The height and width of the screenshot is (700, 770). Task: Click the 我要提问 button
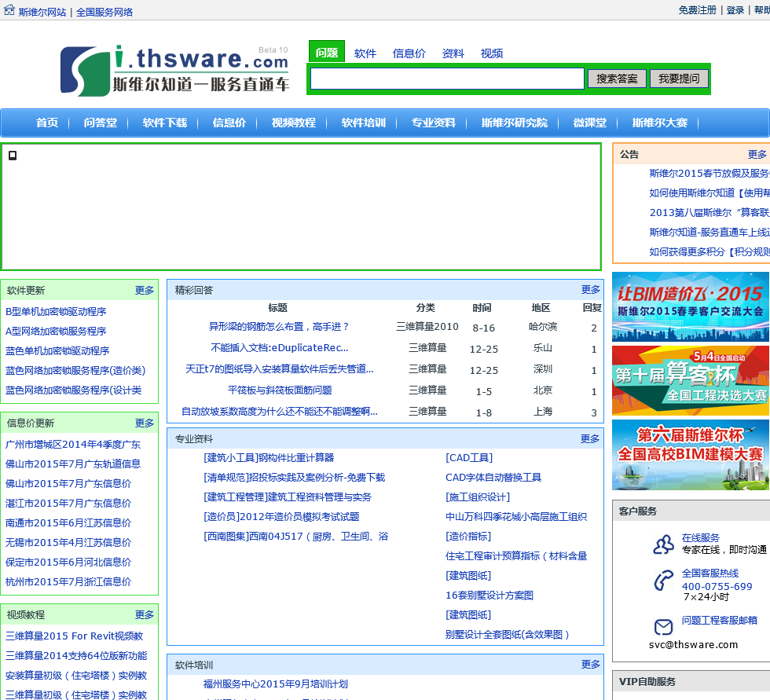tap(679, 78)
